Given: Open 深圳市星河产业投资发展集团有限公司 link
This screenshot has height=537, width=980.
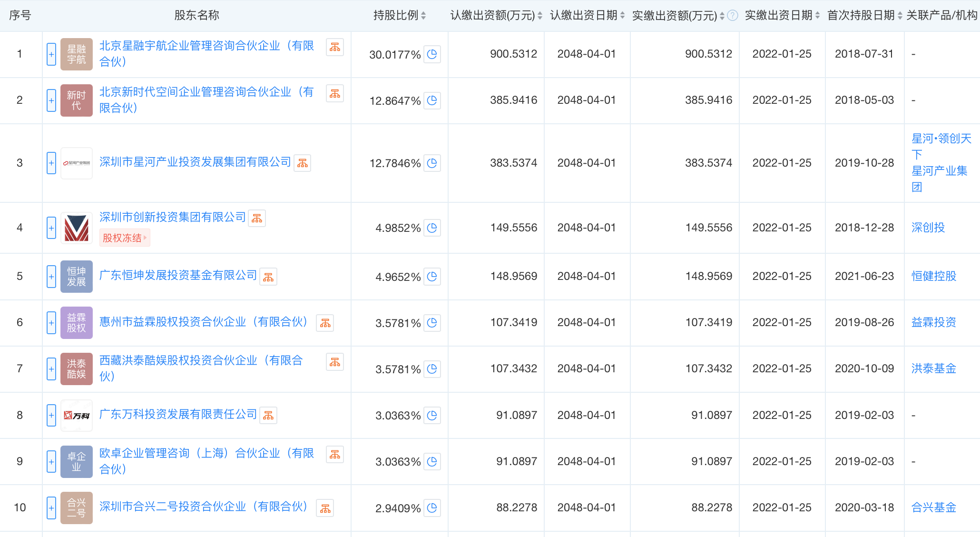Looking at the screenshot, I should click(195, 162).
